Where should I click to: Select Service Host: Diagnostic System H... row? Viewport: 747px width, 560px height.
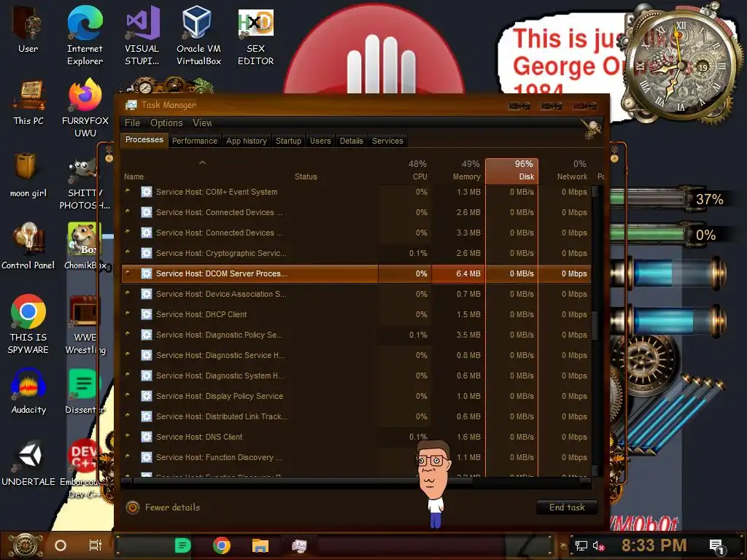click(355, 376)
